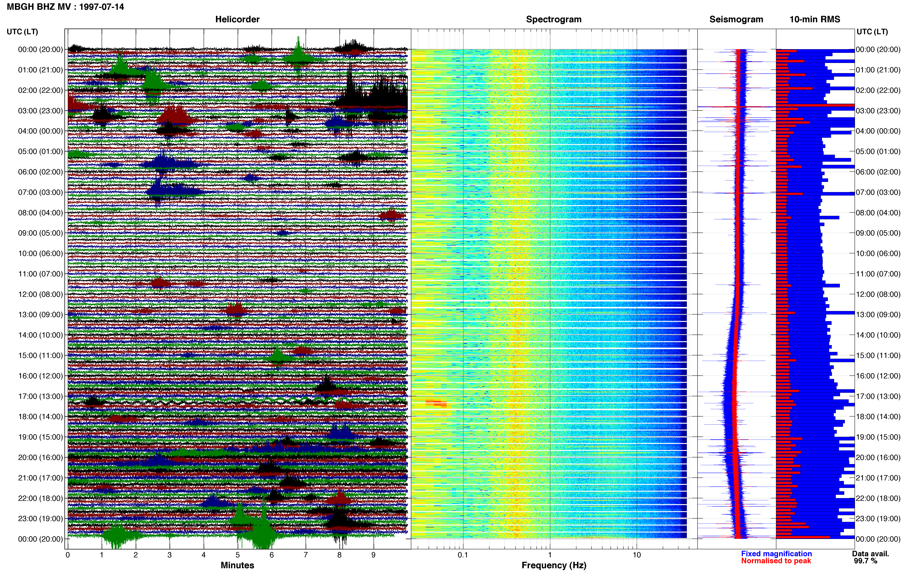Select the 'Seismogram' panel heading
The height and width of the screenshot is (578, 924).
736,20
